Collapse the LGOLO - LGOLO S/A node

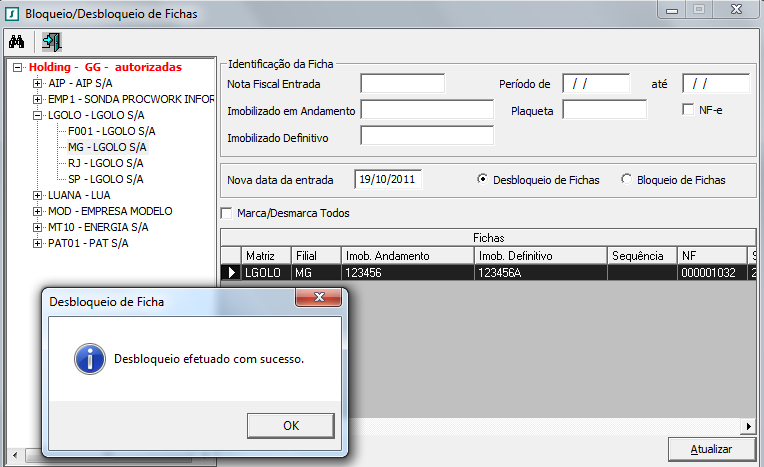coord(38,116)
